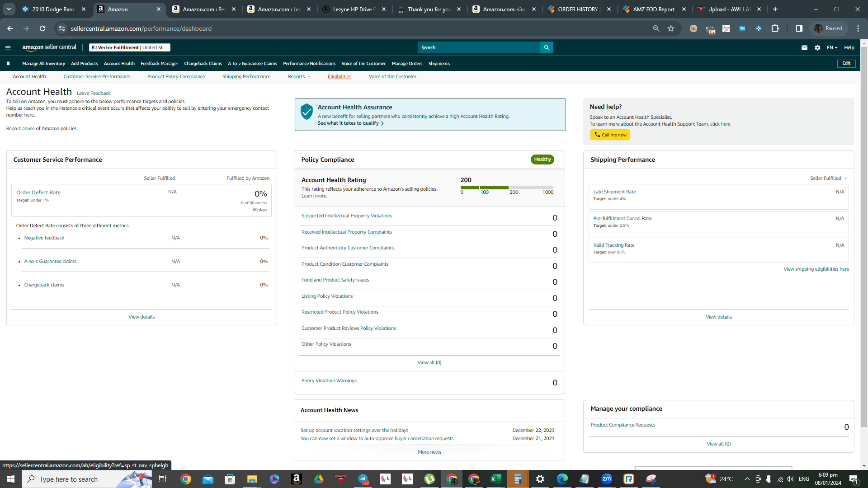Open a new browser tab
Screen dimensions: 868x488
pos(775,9)
